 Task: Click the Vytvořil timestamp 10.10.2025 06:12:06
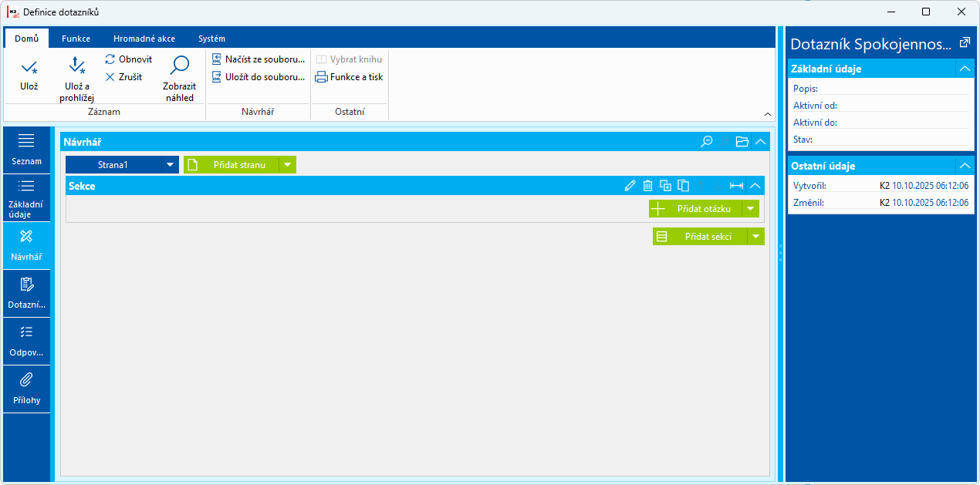pos(930,186)
